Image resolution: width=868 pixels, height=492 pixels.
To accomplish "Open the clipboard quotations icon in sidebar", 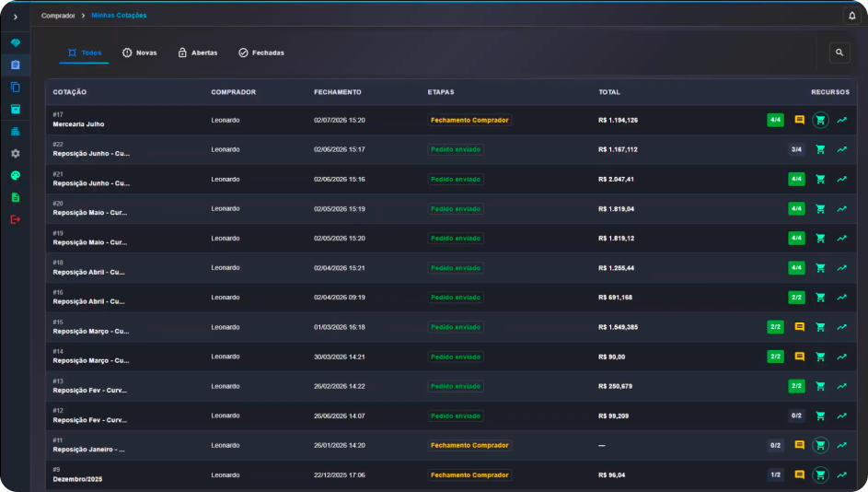I will [16, 64].
